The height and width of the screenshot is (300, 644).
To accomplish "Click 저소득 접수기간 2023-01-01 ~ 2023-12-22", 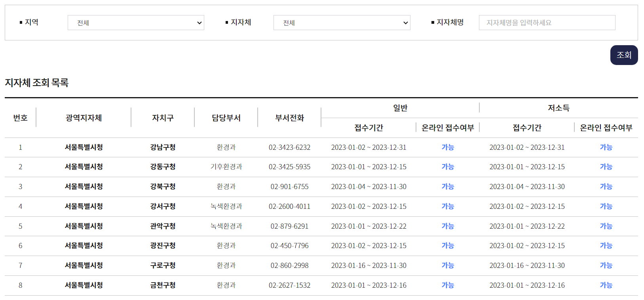I will (527, 226).
